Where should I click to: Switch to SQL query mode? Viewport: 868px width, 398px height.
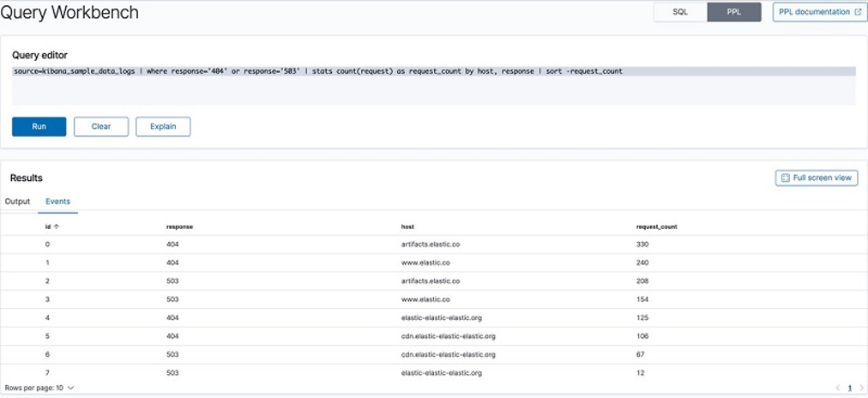click(680, 12)
